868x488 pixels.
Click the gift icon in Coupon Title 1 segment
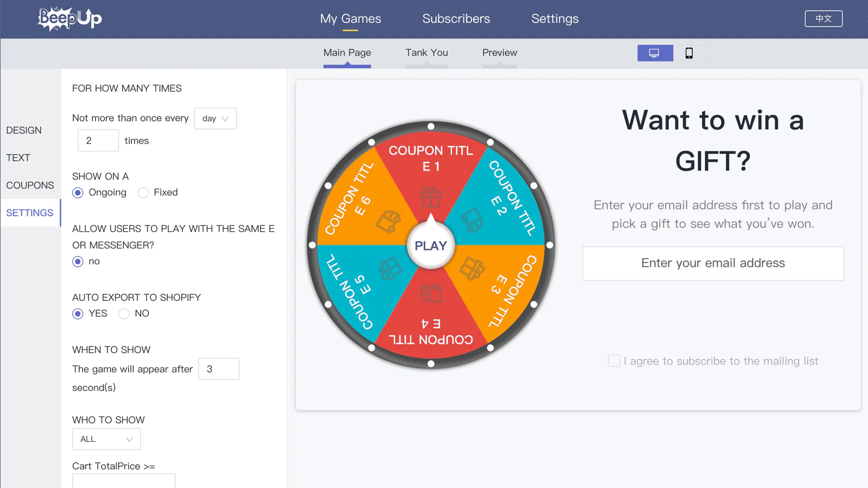point(431,197)
